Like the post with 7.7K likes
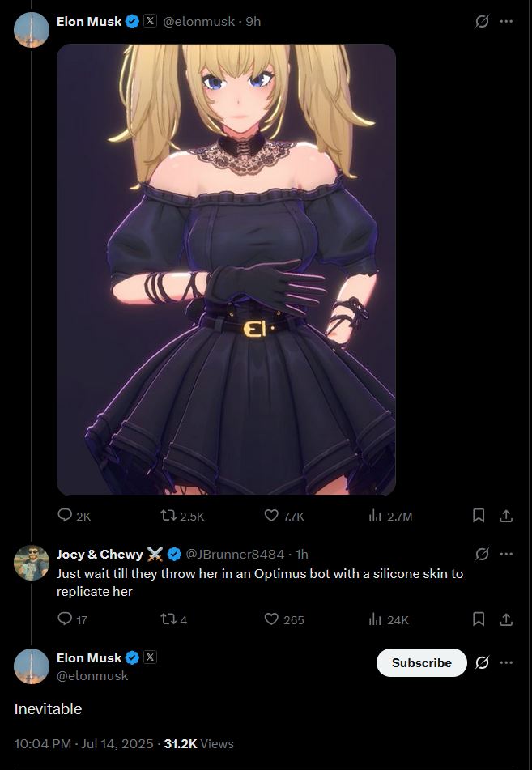Viewport: 532px width, 770px height. click(x=284, y=516)
